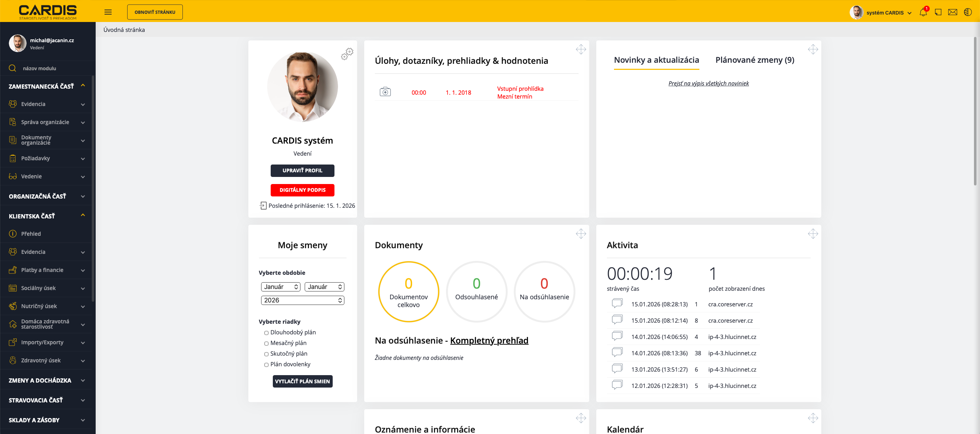Click the last login icon beside Posledné prihlásenie
The width and height of the screenshot is (980, 434).
[263, 206]
